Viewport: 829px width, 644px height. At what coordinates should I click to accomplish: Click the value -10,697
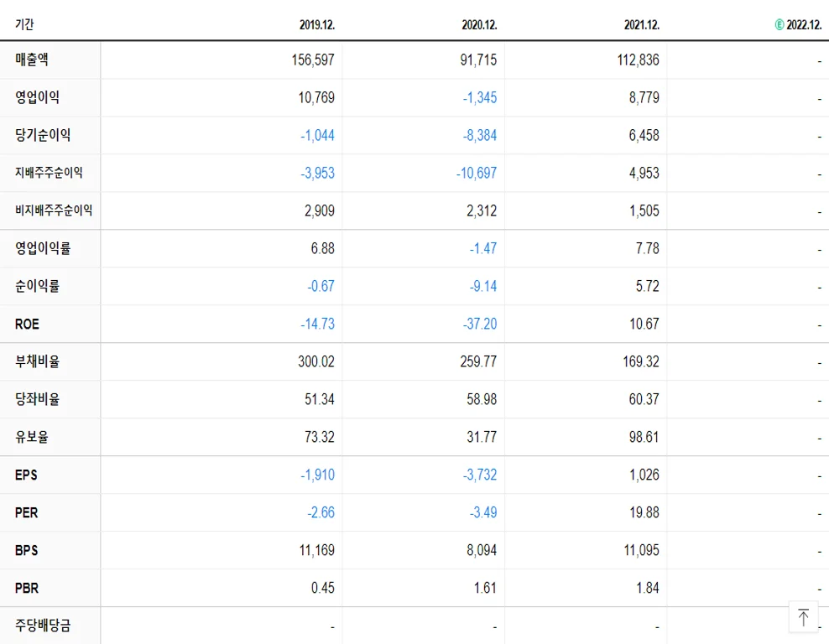coord(477,174)
